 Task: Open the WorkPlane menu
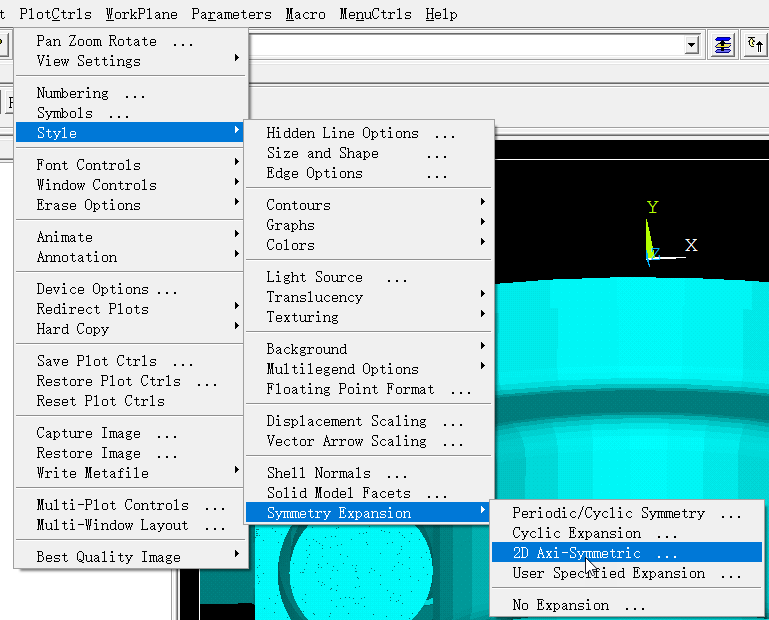[x=142, y=14]
